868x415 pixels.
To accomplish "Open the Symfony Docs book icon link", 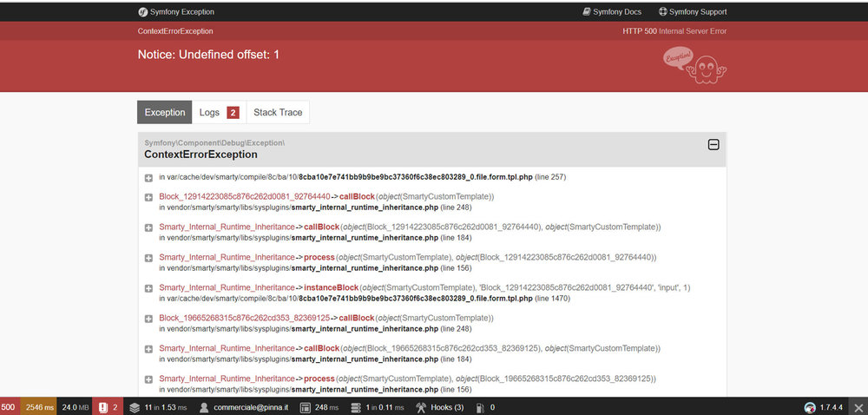I will 587,11.
